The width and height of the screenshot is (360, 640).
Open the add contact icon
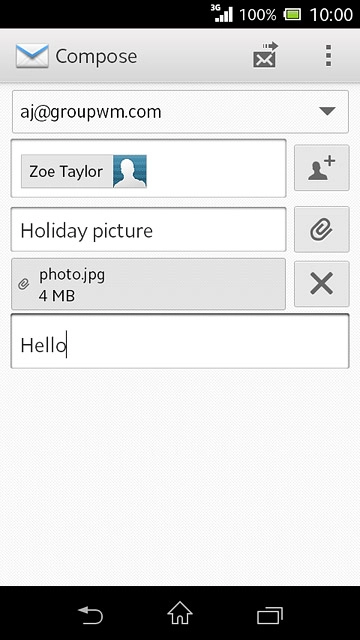tap(322, 168)
